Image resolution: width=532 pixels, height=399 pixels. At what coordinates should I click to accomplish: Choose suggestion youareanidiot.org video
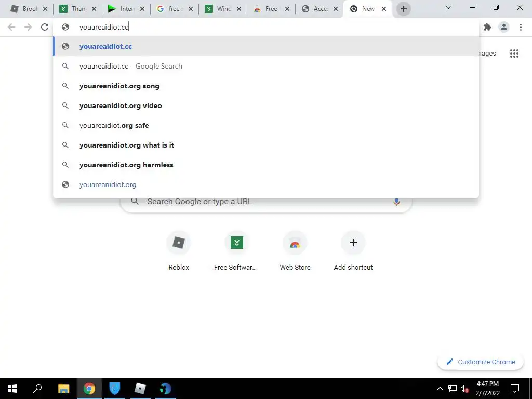point(266,105)
